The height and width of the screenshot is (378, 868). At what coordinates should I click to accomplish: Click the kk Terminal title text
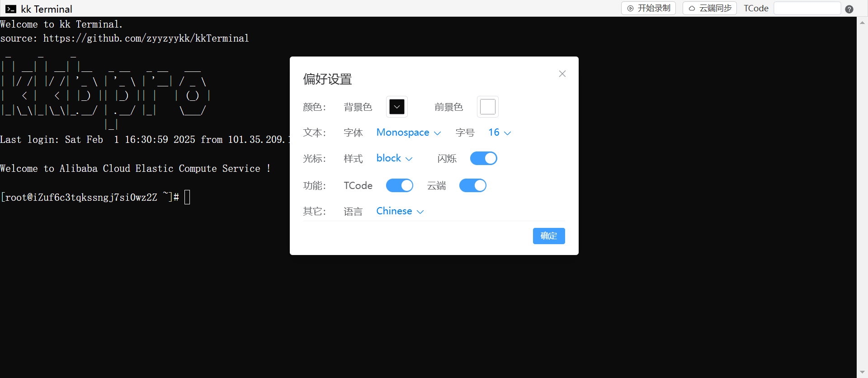tap(47, 9)
